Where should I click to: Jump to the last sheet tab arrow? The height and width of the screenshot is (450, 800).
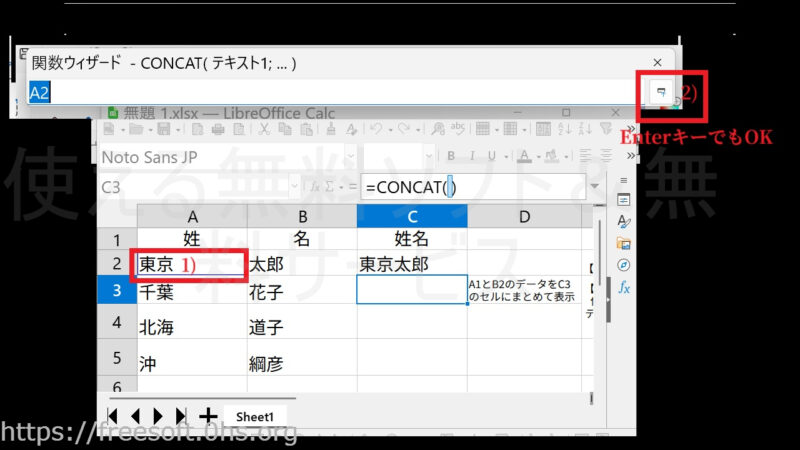[181, 415]
